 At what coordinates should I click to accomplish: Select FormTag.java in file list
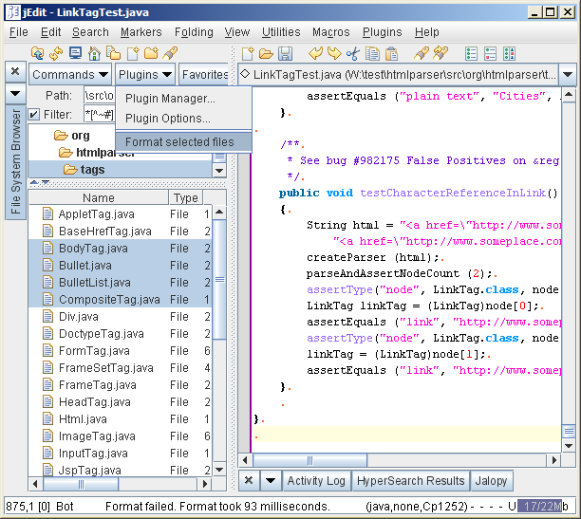[120, 351]
